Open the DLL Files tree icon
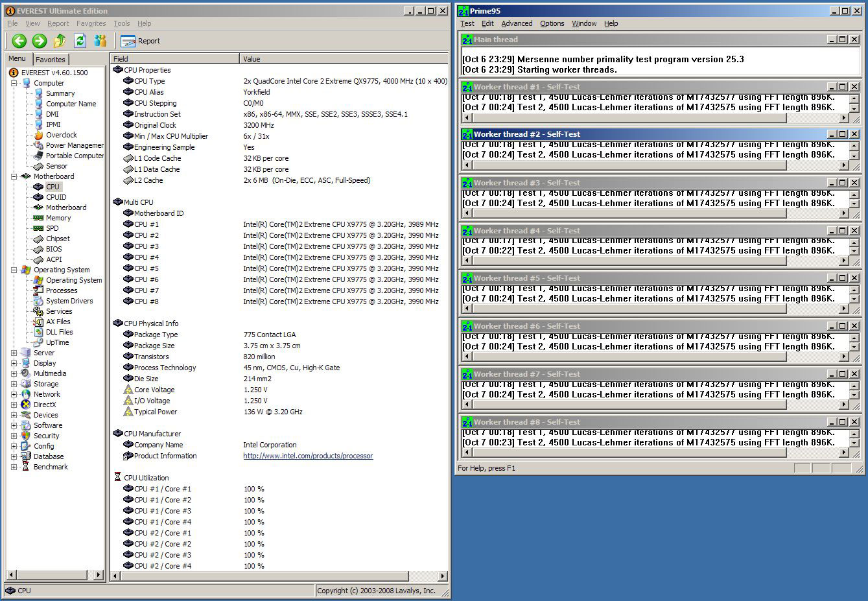 tap(39, 332)
